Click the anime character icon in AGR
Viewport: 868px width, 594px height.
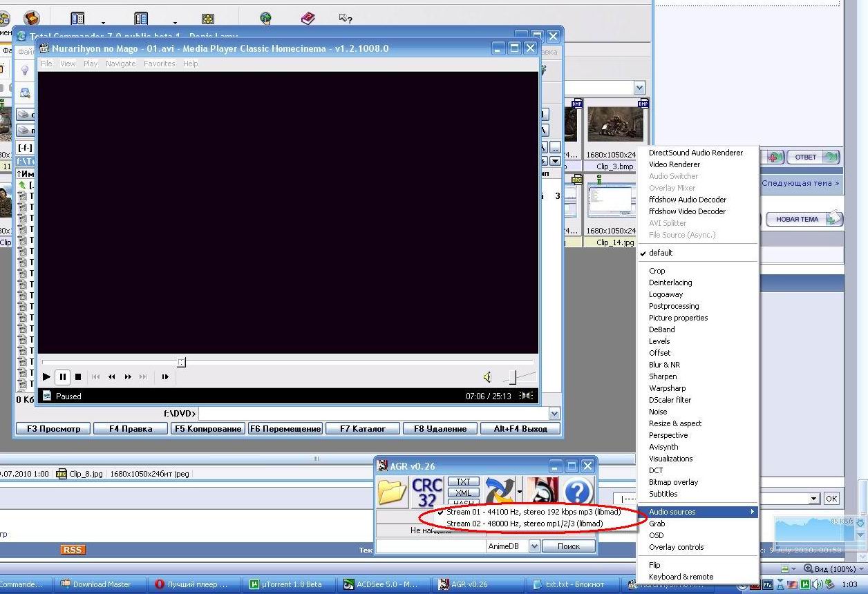[x=542, y=492]
